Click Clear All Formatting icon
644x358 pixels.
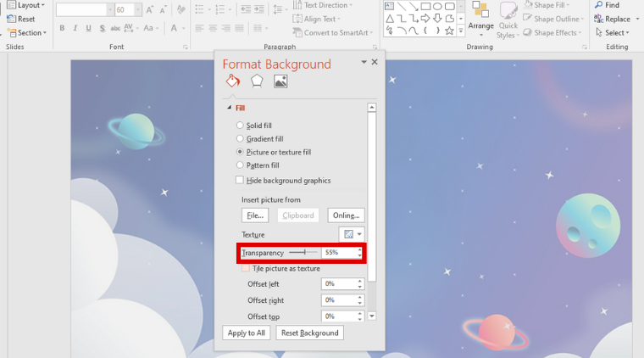pos(180,10)
